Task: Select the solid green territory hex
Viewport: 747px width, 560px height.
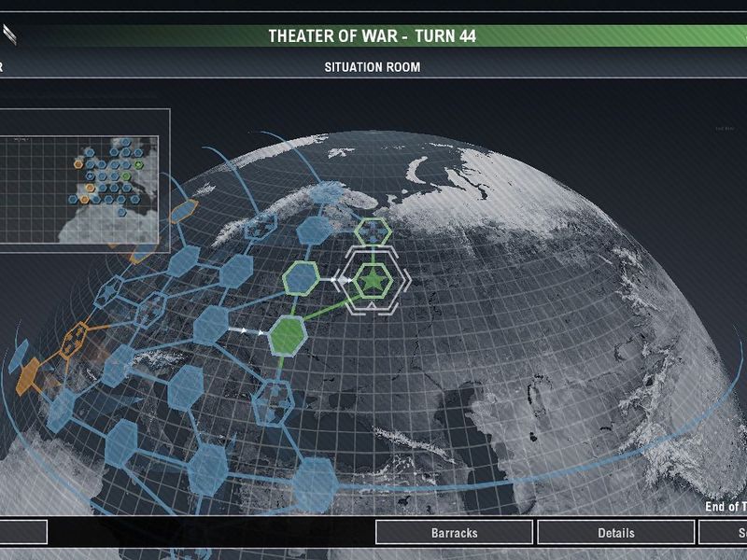Action: tap(288, 336)
